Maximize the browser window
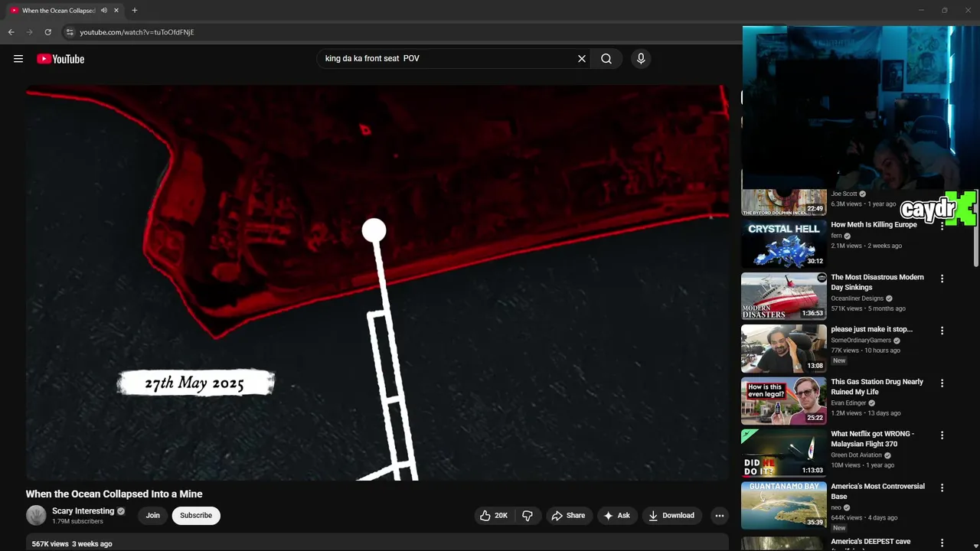 coord(944,11)
